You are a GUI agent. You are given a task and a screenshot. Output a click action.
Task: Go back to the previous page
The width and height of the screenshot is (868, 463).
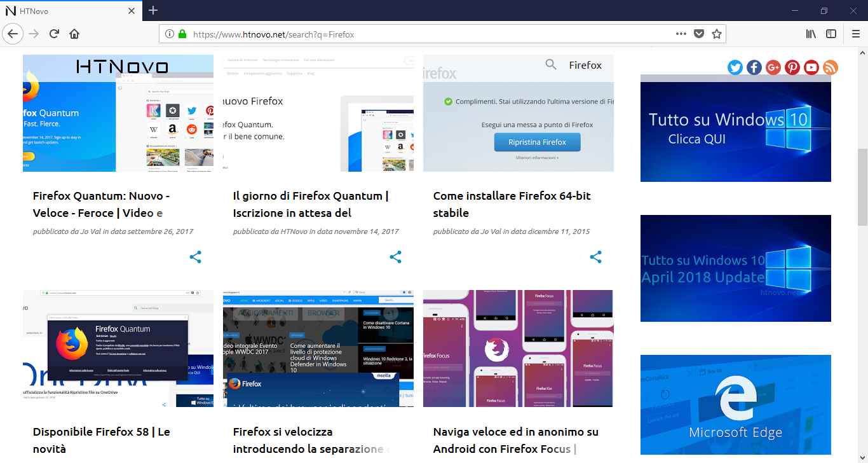coord(13,34)
